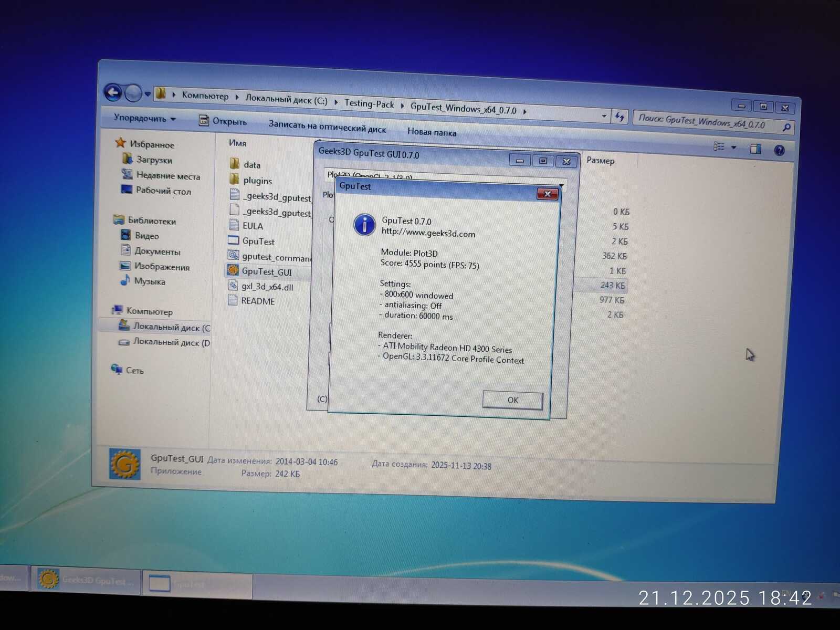The image size is (840, 630).
Task: Sort files by the Размер column header
Action: click(x=601, y=160)
